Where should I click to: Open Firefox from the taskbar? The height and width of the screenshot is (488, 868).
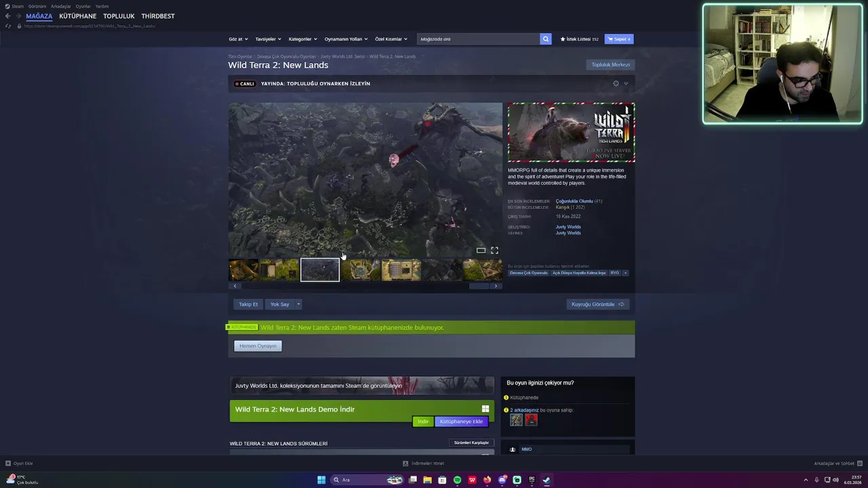click(x=487, y=480)
